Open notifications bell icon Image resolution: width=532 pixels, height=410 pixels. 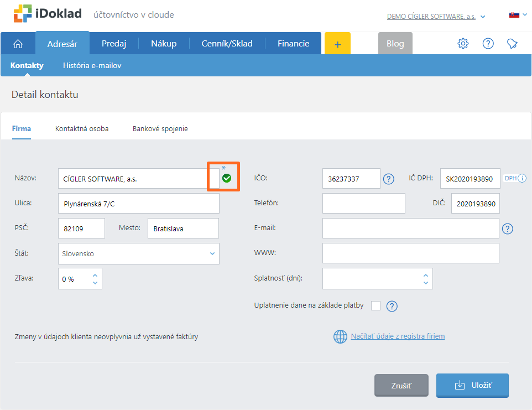coord(512,44)
